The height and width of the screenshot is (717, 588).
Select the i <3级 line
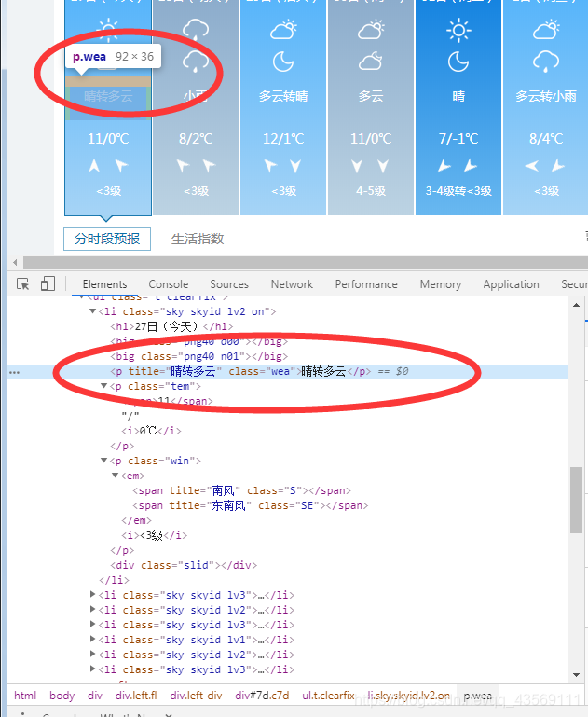click(155, 535)
